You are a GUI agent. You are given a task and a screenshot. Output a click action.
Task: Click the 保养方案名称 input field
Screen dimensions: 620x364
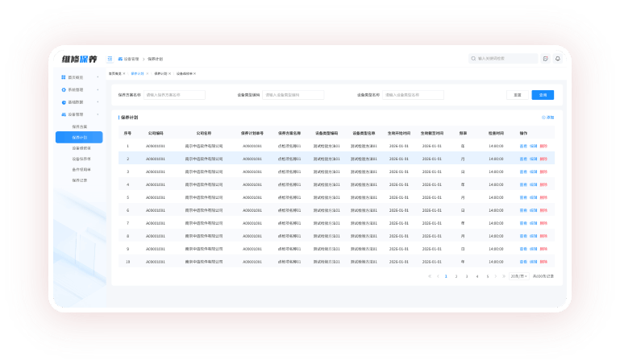[174, 95]
